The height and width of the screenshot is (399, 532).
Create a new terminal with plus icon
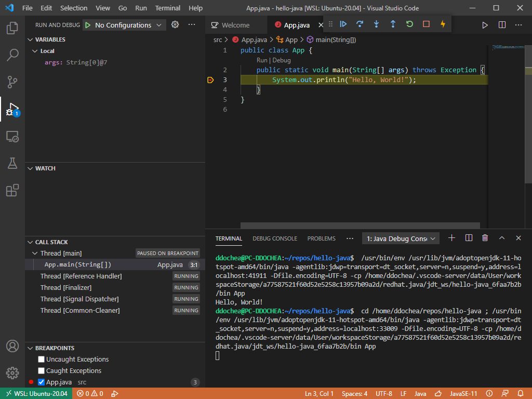(451, 238)
